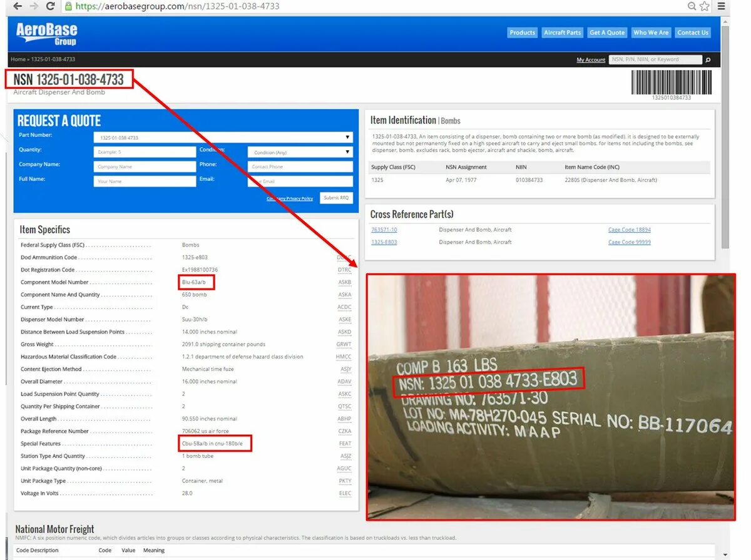Open the Get A Quote menu item
The width and height of the screenshot is (751, 560).
607,33
